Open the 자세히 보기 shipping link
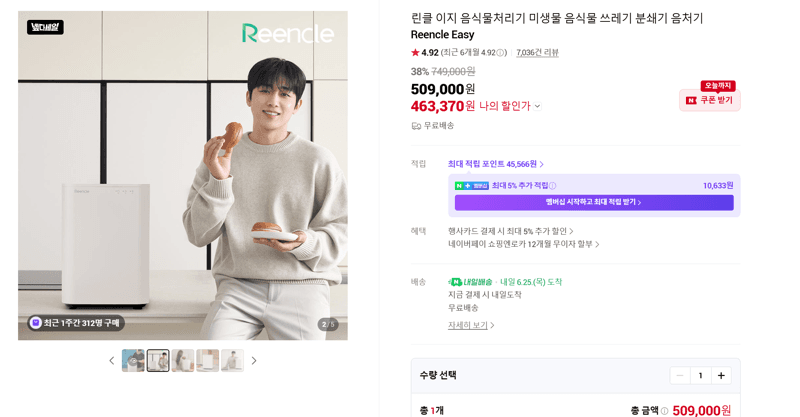This screenshot has height=417, width=800. click(x=471, y=325)
